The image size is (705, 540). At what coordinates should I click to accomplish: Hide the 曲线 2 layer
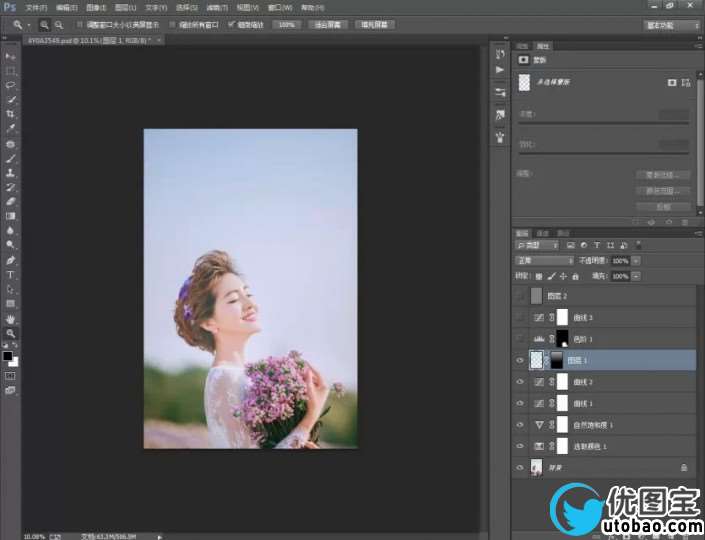[520, 382]
